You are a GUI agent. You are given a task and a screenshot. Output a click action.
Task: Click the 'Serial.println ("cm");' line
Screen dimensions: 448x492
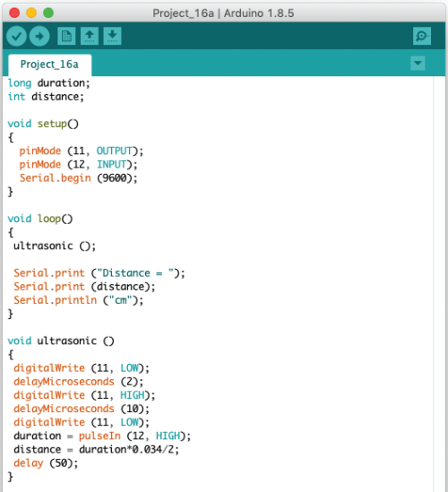pyautogui.click(x=79, y=300)
